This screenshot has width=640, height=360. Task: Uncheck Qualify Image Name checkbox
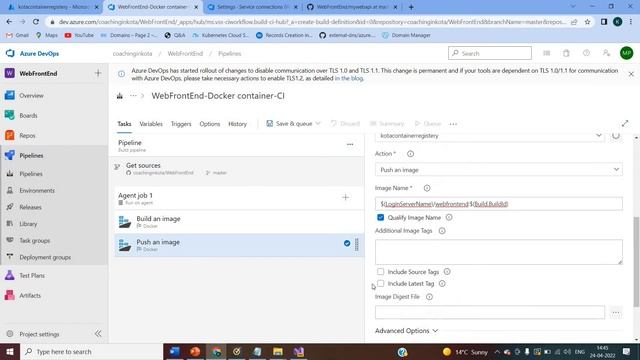tap(380, 218)
